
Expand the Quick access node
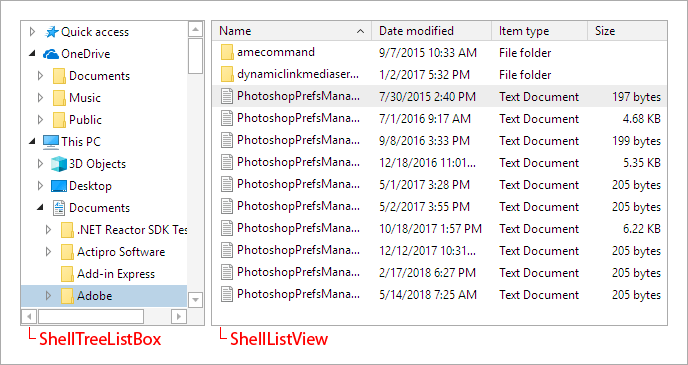[32, 32]
